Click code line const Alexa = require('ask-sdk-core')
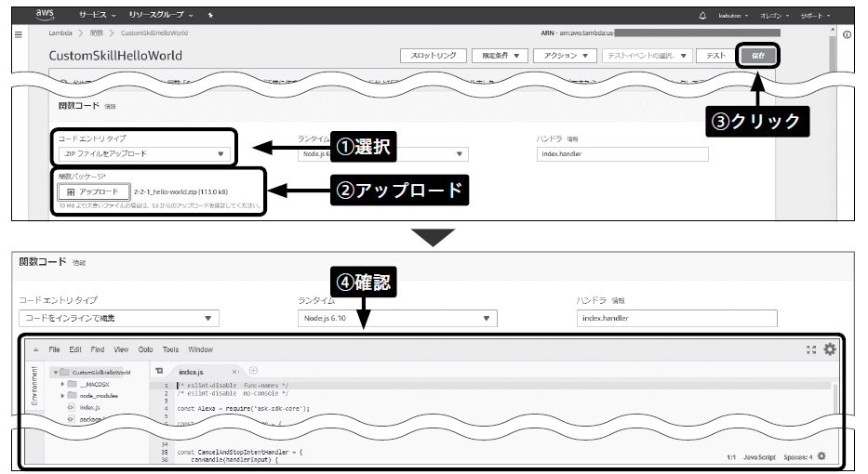The image size is (868, 474). click(244, 409)
